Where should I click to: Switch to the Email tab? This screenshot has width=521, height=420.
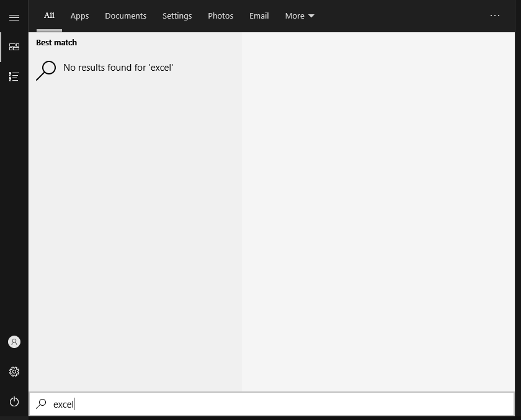(259, 16)
